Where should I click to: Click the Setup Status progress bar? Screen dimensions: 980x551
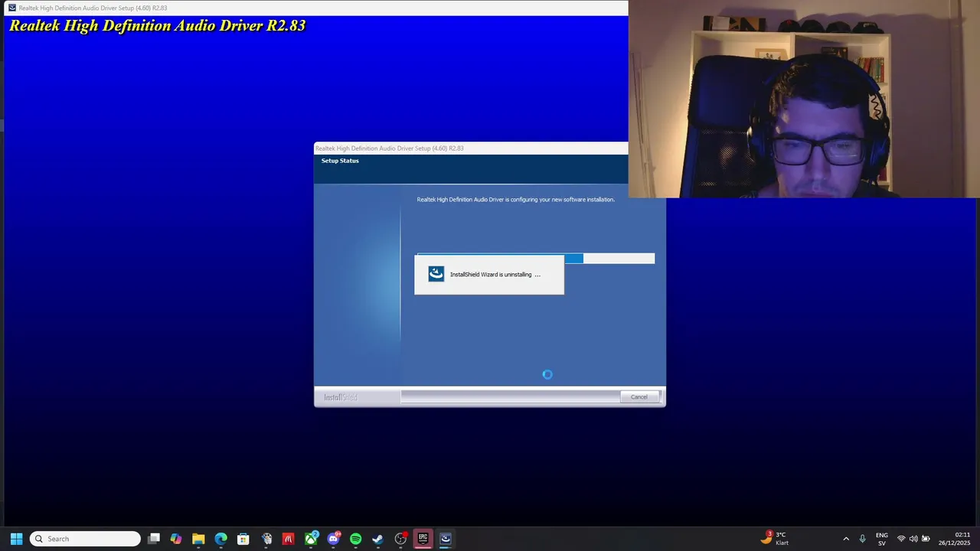535,258
